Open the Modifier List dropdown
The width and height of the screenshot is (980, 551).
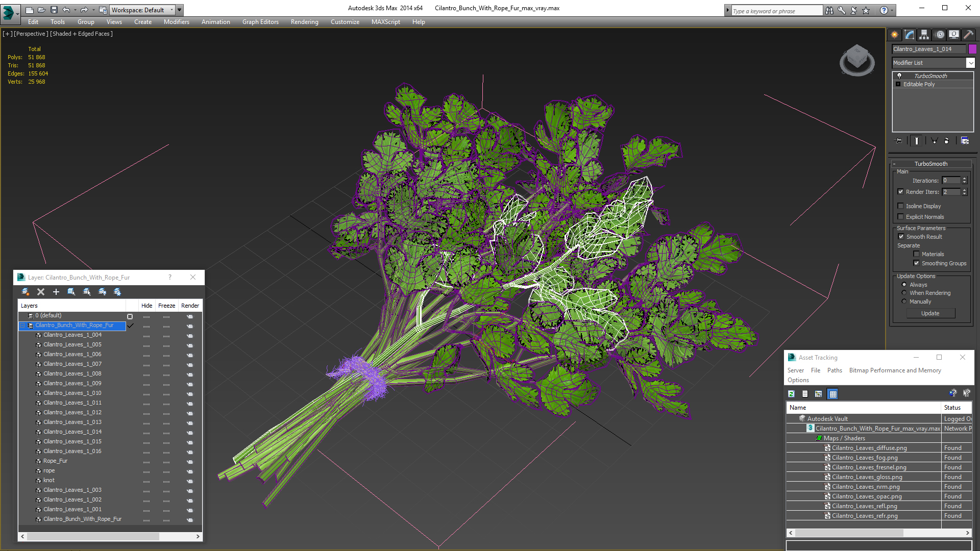[x=970, y=63]
